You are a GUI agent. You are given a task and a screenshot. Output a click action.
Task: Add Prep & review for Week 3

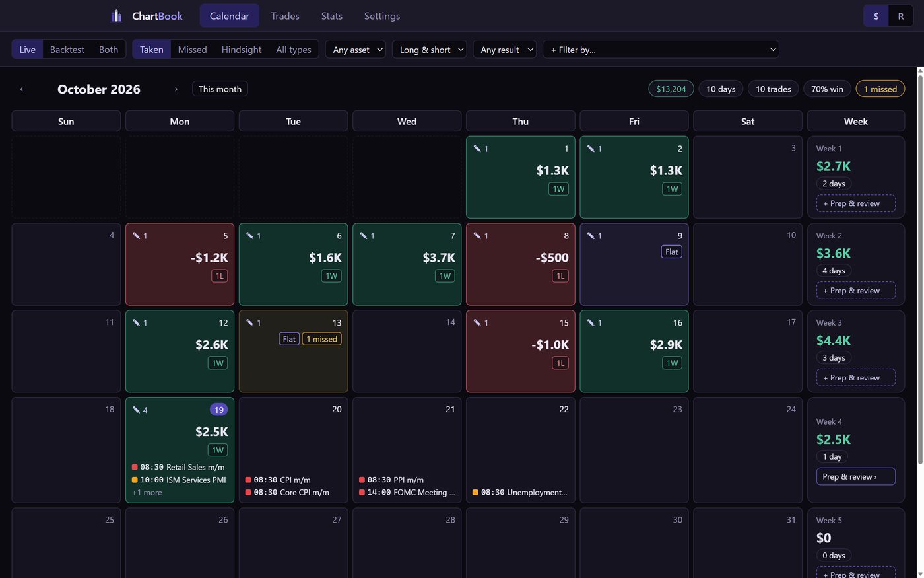856,378
